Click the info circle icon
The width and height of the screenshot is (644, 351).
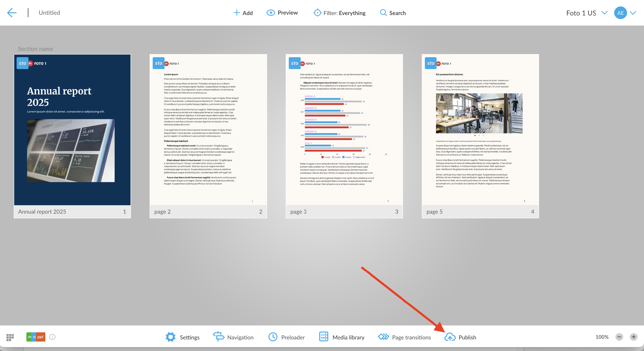52,337
